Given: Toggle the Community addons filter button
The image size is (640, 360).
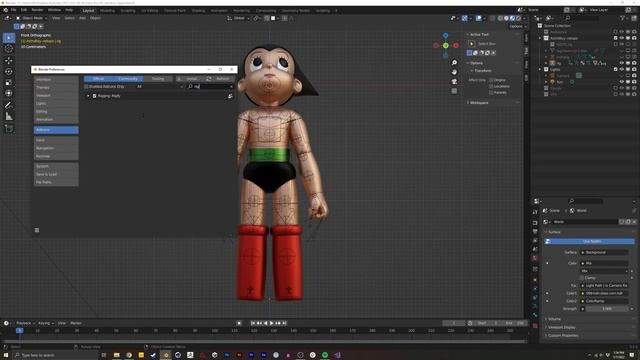Looking at the screenshot, I should (x=128, y=78).
